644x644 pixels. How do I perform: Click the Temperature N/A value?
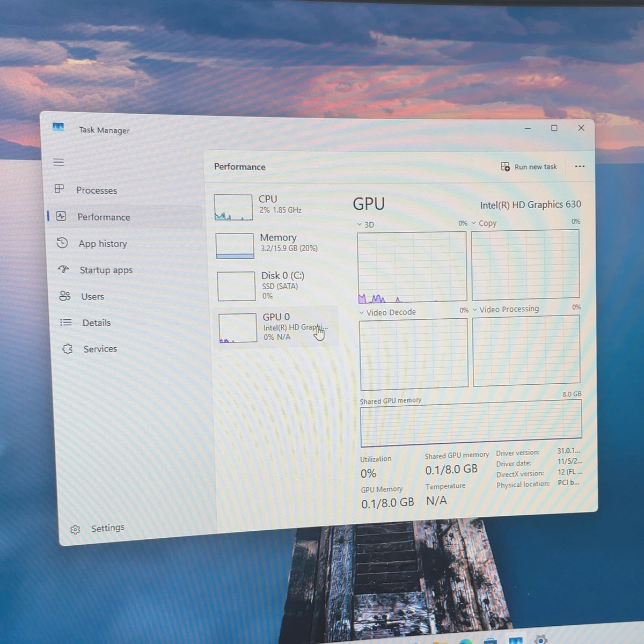(436, 501)
